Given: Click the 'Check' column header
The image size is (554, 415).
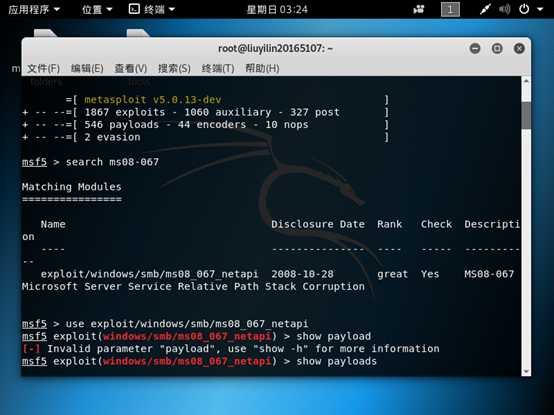Looking at the screenshot, I should click(436, 224).
